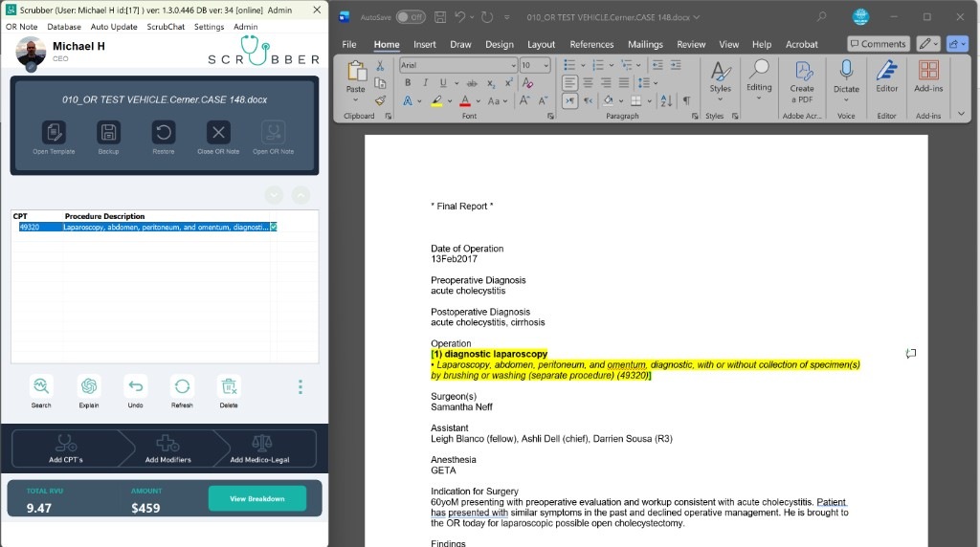This screenshot has height=547, width=980.
Task: Open the Add-ins icon in Word ribbon
Action: pyautogui.click(x=928, y=77)
